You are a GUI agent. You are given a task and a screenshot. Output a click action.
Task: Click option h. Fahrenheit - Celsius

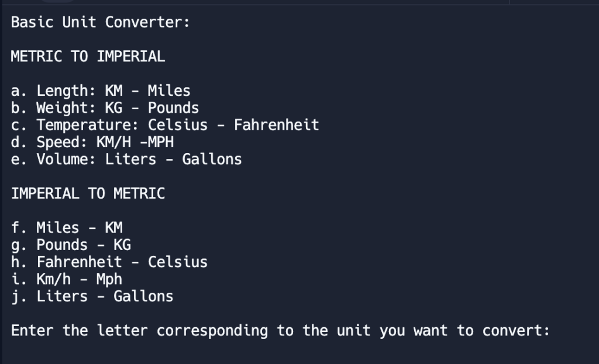[109, 262]
